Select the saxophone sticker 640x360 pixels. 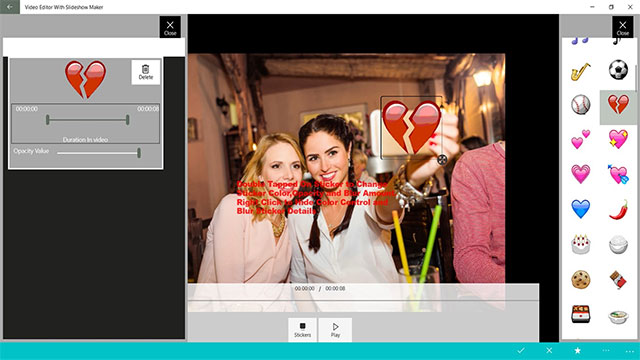(x=580, y=71)
